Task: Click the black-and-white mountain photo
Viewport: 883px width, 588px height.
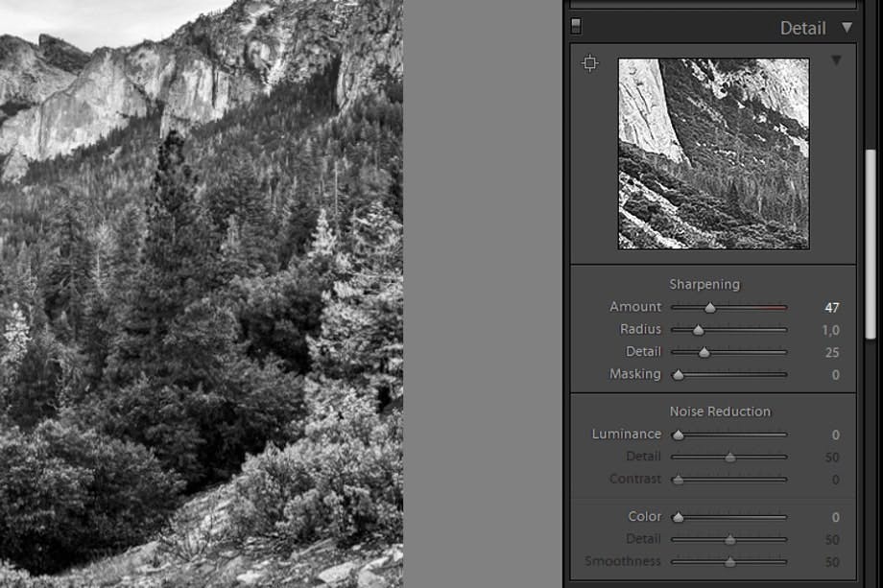Action: [x=201, y=294]
